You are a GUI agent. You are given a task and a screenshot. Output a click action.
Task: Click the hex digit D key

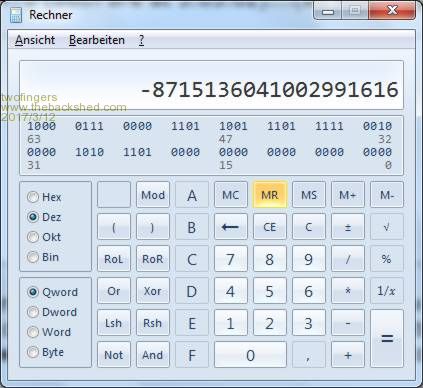[x=192, y=291]
